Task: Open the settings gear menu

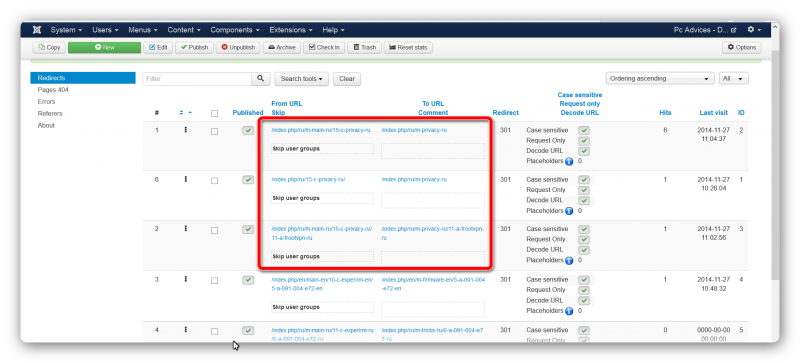Action: pos(754,30)
